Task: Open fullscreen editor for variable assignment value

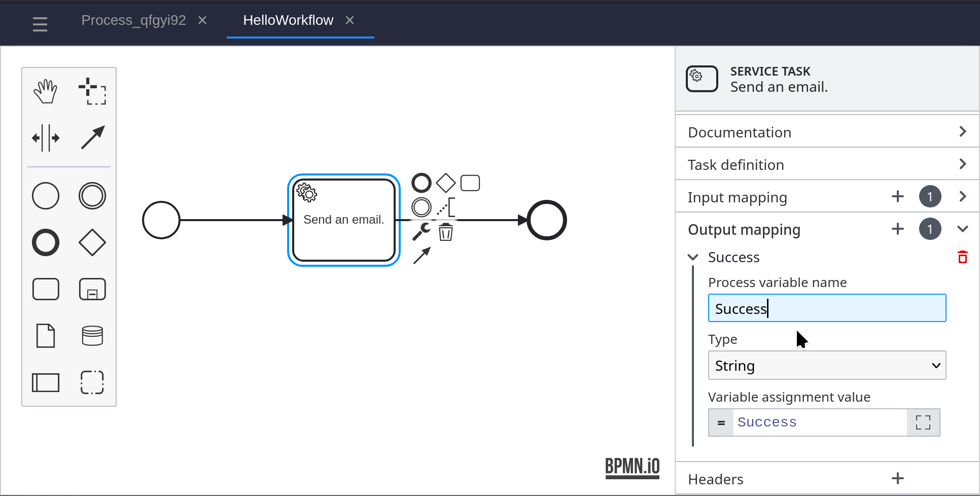Action: pos(923,422)
